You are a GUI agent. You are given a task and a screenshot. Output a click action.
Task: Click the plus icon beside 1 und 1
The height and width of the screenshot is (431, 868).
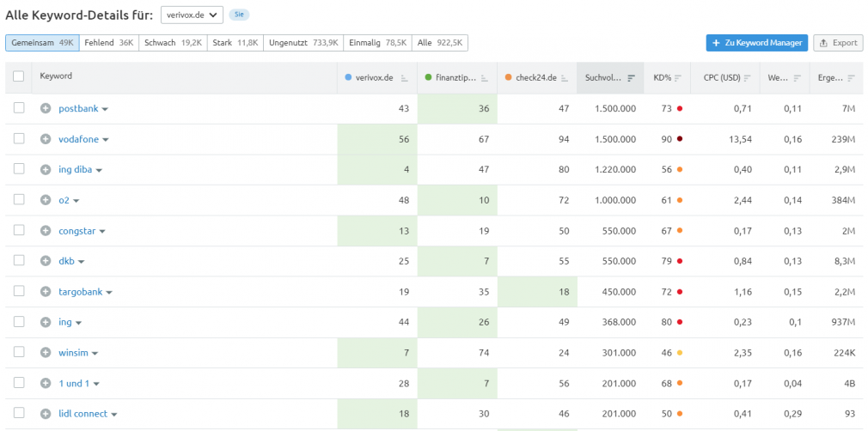tap(46, 383)
